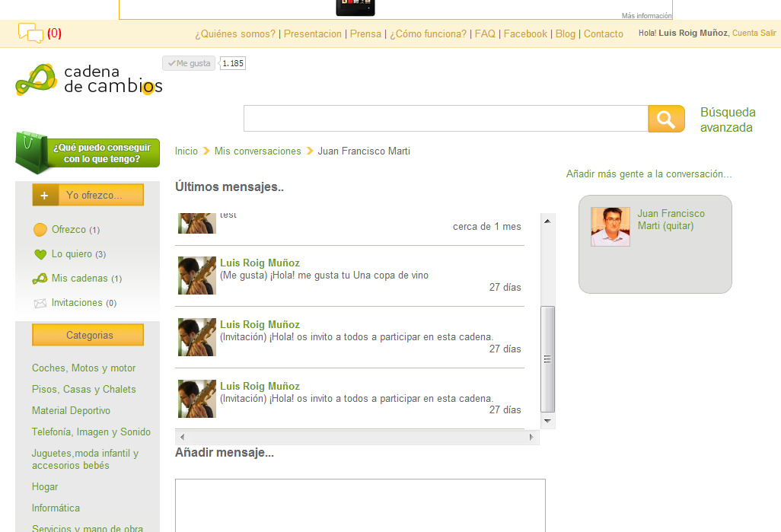Open Juan Francisco Marti's profile photo
The width and height of the screenshot is (781, 532).
tap(610, 227)
